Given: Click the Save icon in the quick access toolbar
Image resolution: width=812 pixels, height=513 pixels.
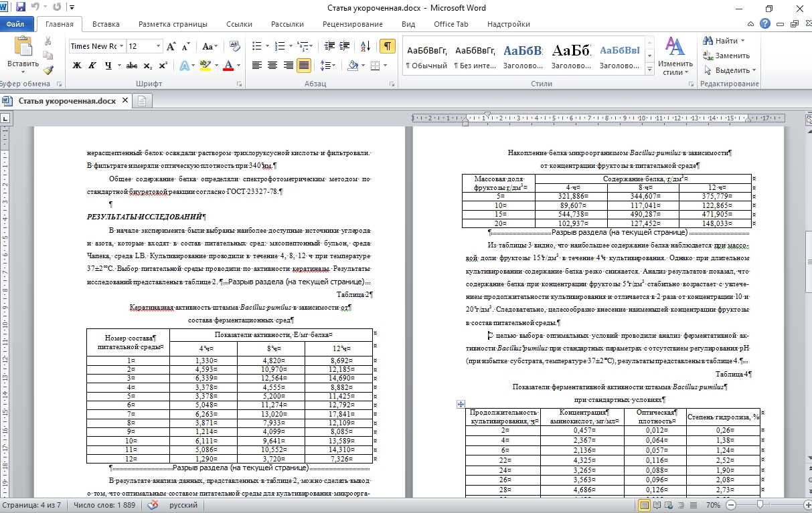Looking at the screenshot, I should (20, 7).
